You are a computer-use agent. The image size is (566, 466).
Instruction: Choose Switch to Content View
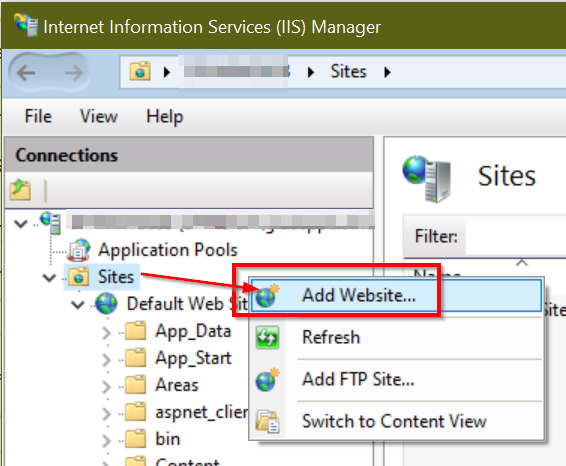click(x=396, y=421)
